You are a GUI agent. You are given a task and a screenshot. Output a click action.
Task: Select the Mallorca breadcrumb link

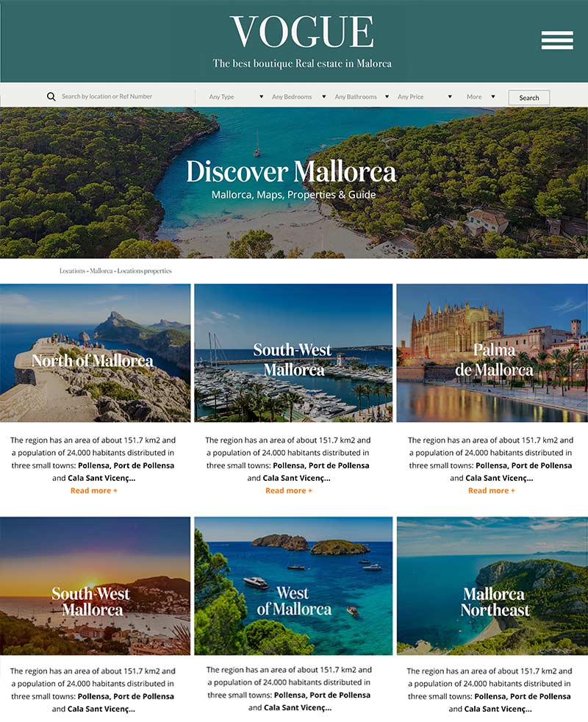(101, 271)
